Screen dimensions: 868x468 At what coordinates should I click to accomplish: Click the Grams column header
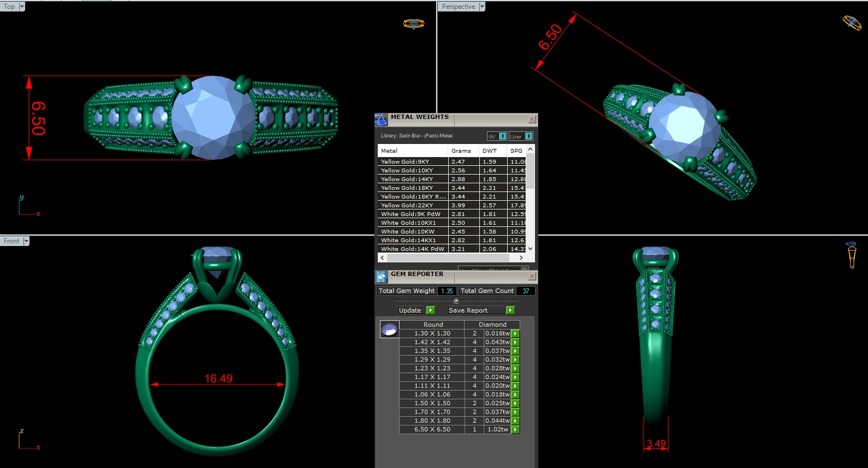pyautogui.click(x=463, y=151)
